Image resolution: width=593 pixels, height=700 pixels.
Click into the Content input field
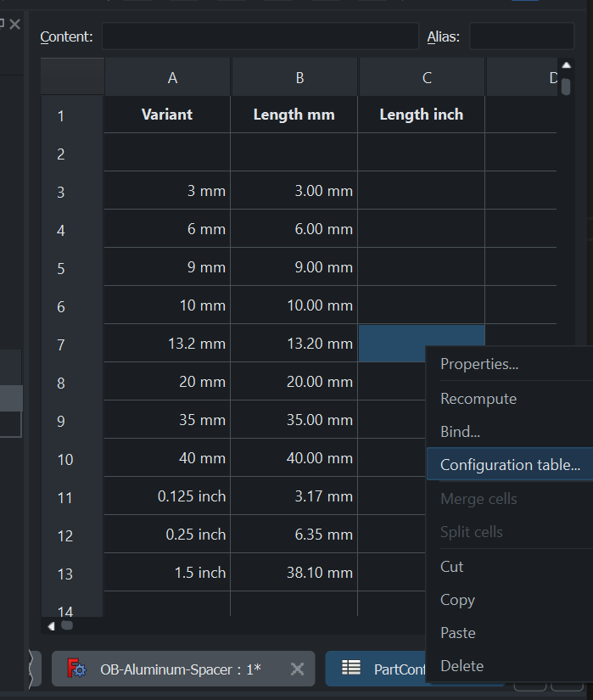click(x=260, y=36)
